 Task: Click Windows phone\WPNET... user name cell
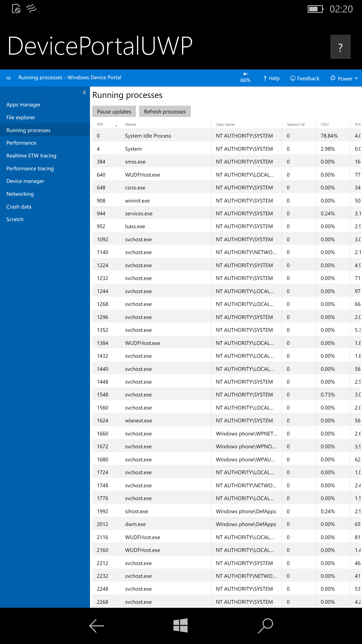[246, 434]
